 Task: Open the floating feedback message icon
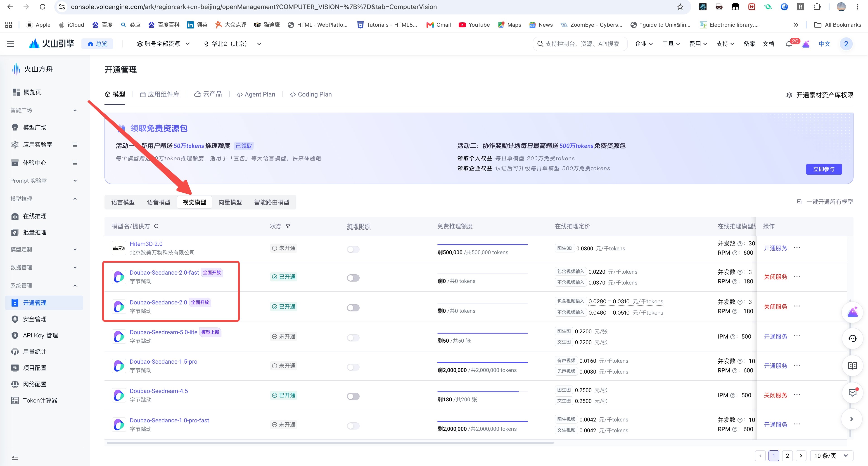tap(852, 392)
